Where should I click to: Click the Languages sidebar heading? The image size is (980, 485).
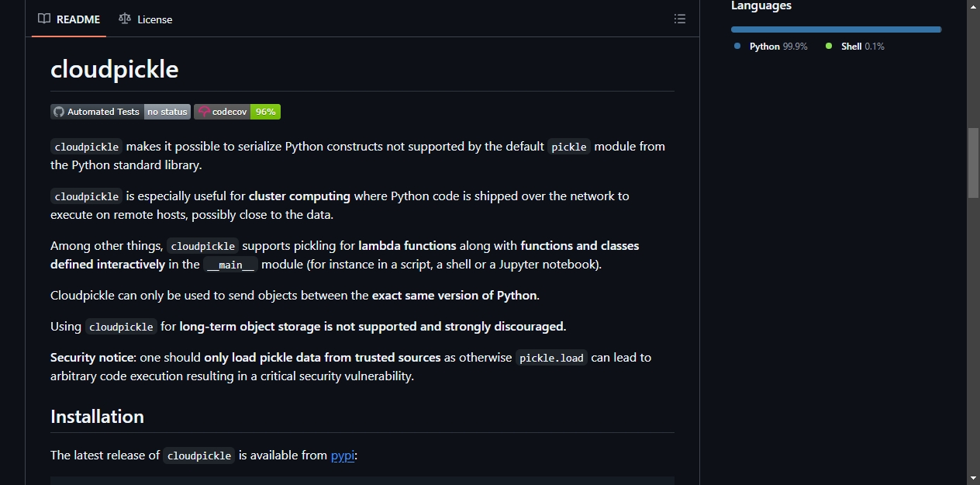(x=761, y=6)
